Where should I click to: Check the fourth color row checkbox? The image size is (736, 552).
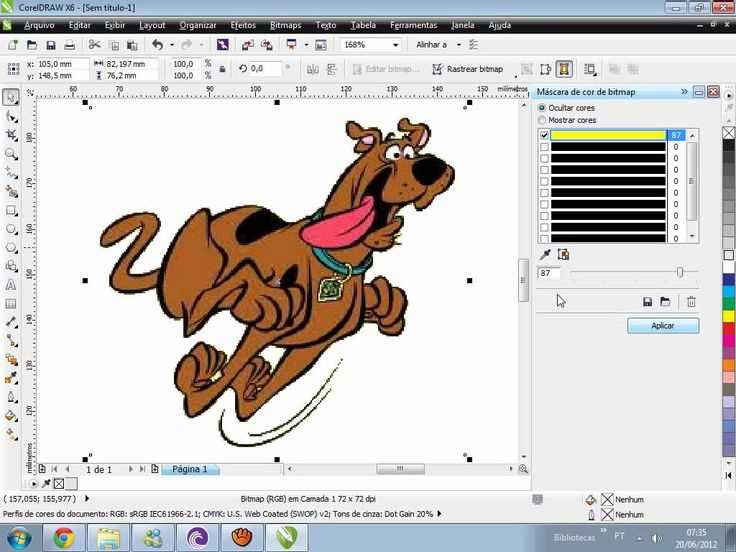tap(544, 170)
